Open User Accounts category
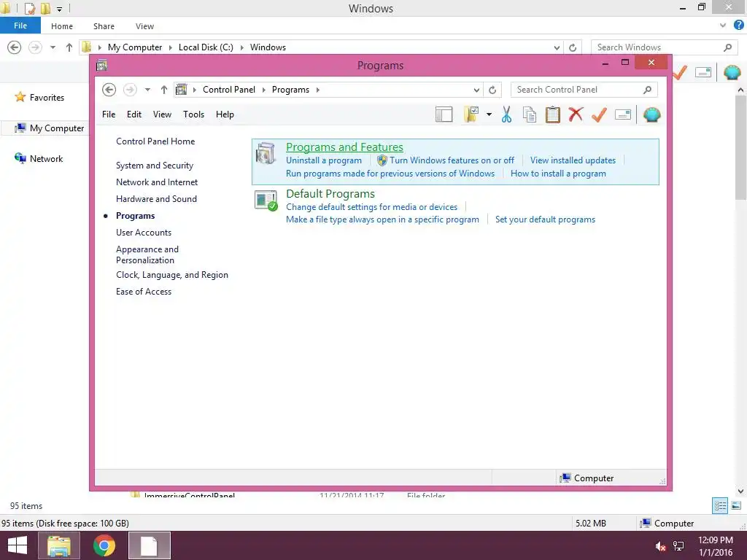 (x=144, y=233)
